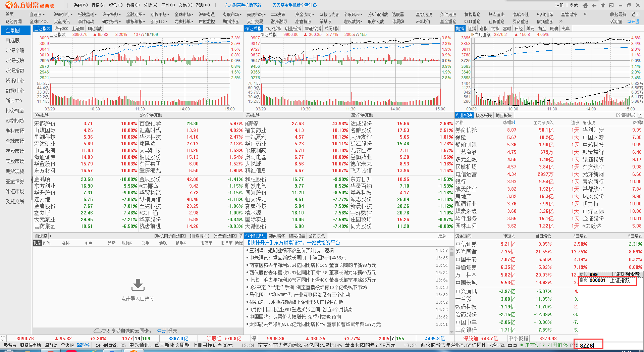Switch to the 研究报告 news tab
Viewport: 644px width, 352px height.
point(297,236)
